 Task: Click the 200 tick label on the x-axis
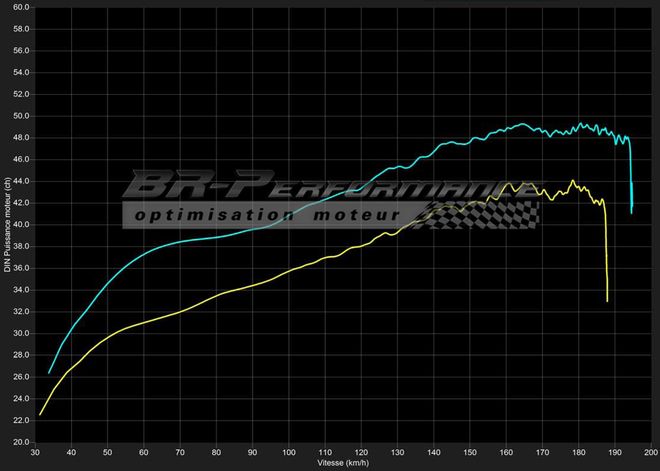(x=652, y=453)
